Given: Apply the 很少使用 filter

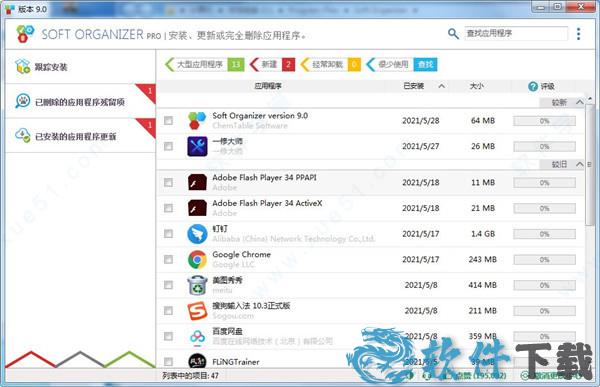Looking at the screenshot, I should point(401,65).
